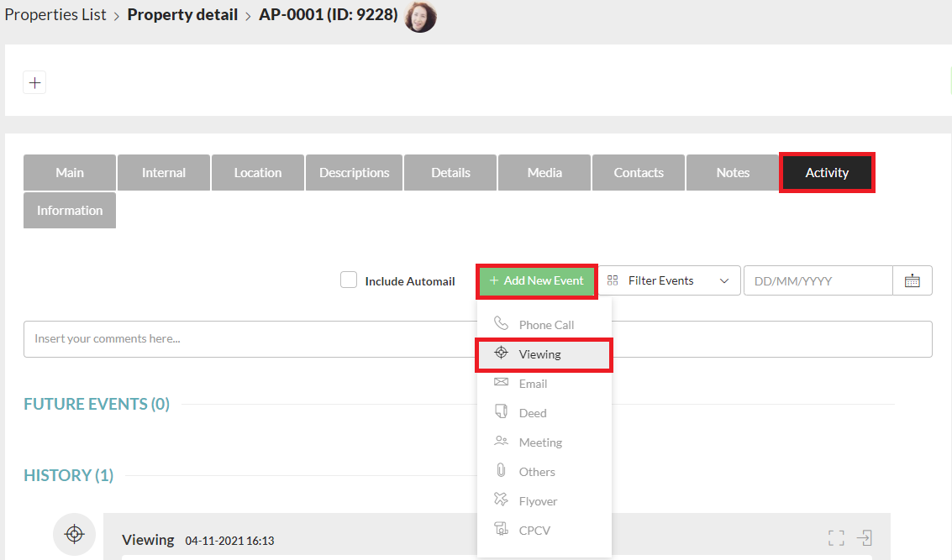Choose Deed in the dropdown list
952x560 pixels.
point(532,413)
